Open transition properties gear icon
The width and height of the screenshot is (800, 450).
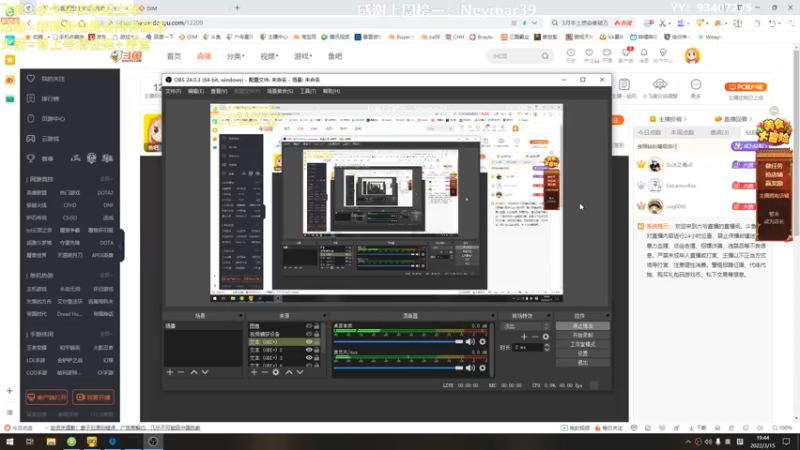coord(546,337)
